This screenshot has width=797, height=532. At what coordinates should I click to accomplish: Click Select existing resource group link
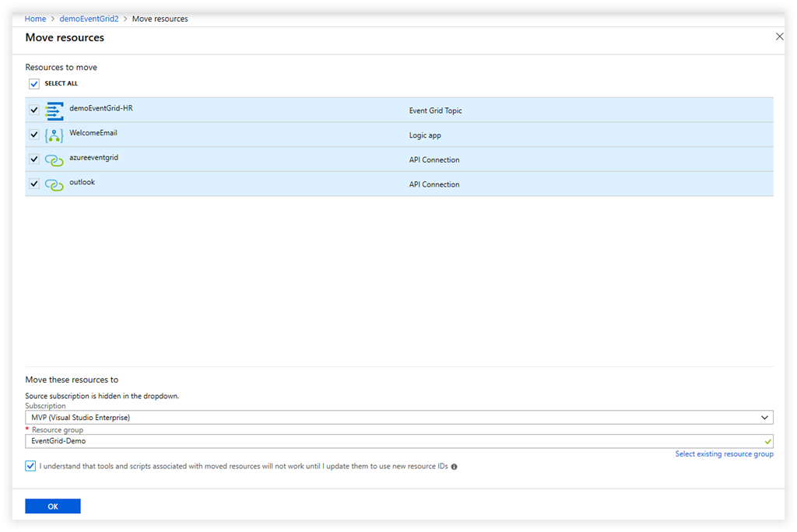[x=724, y=454]
